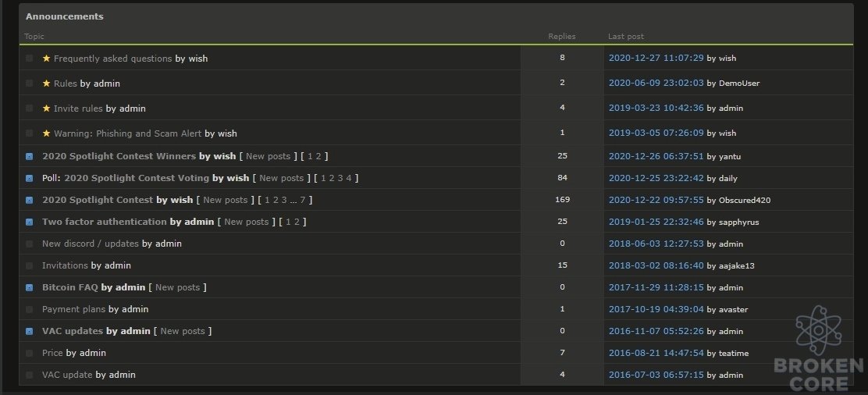Open last post dated 2020-12-26 06:37:51
This screenshot has height=395, width=868.
[x=656, y=156]
